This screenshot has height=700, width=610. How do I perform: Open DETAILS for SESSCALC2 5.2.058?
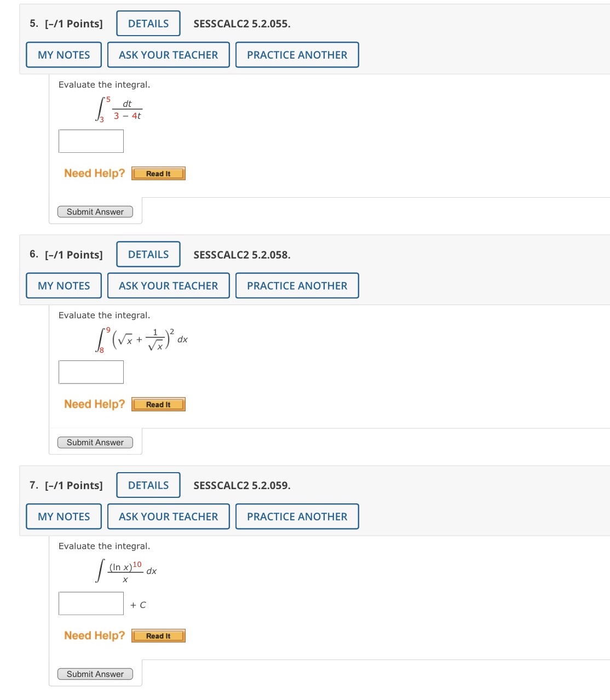[x=147, y=254]
